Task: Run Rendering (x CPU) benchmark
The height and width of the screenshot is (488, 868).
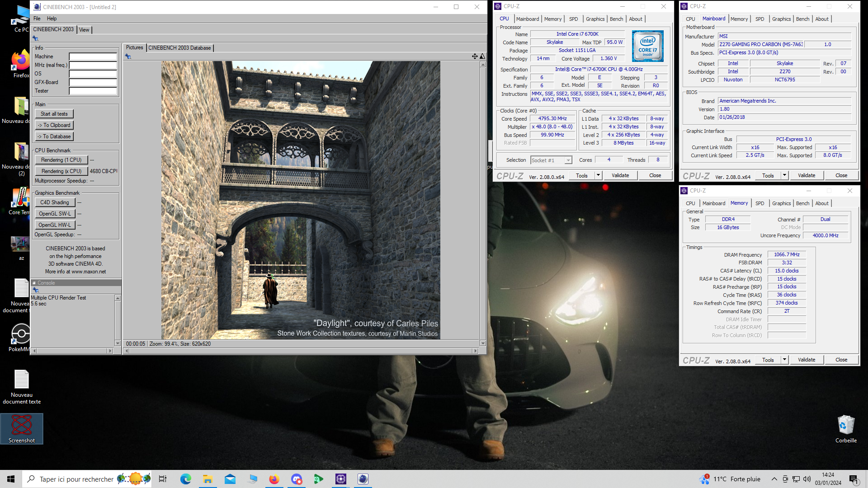Action: 61,171
